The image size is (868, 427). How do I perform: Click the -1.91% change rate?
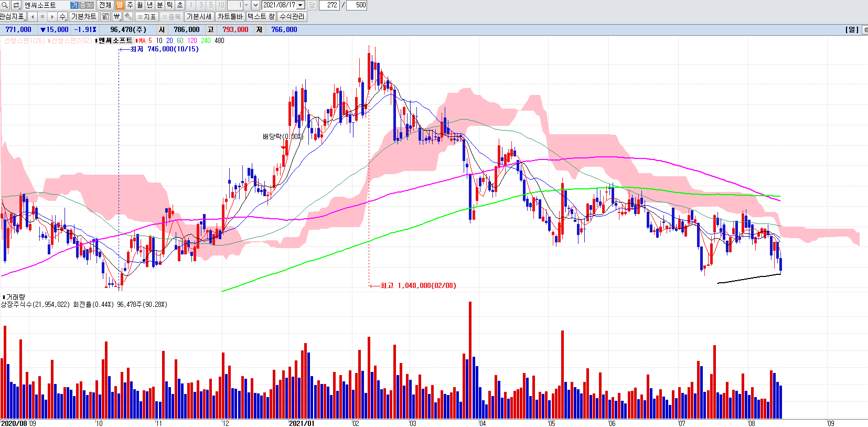tap(85, 30)
